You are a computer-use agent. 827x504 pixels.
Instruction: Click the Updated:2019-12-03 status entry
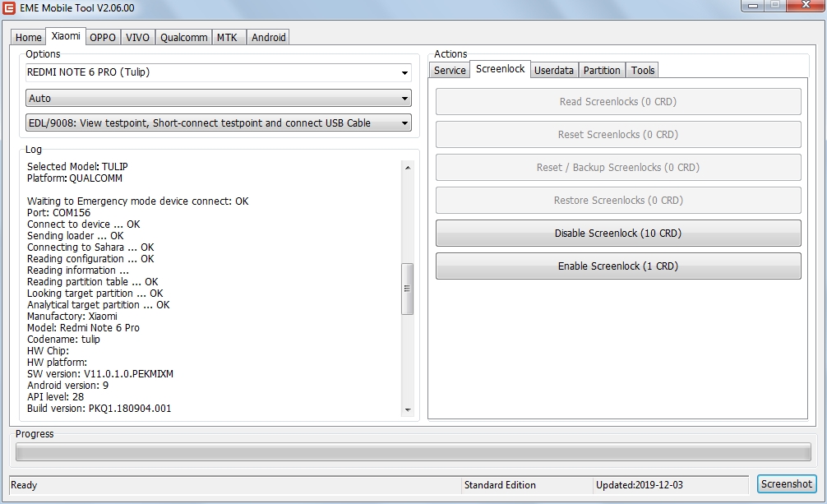640,485
